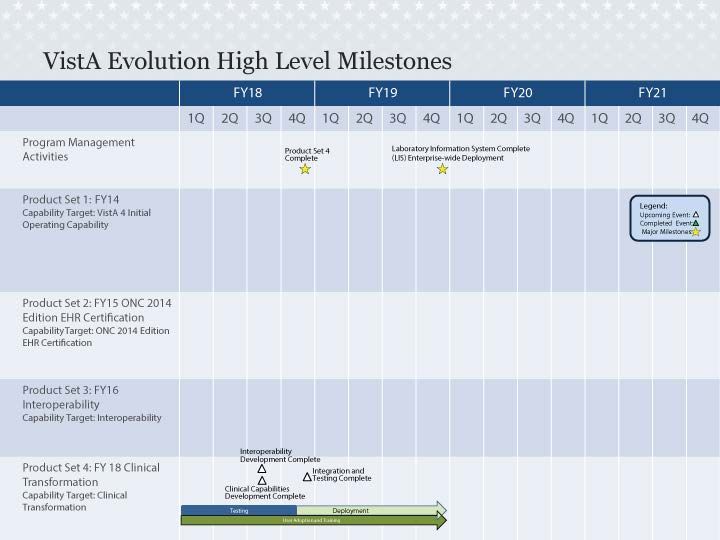720x540 pixels.
Task: Click 'Capability Target: VistA 4 Initial Operating Capability' text
Action: click(86, 219)
